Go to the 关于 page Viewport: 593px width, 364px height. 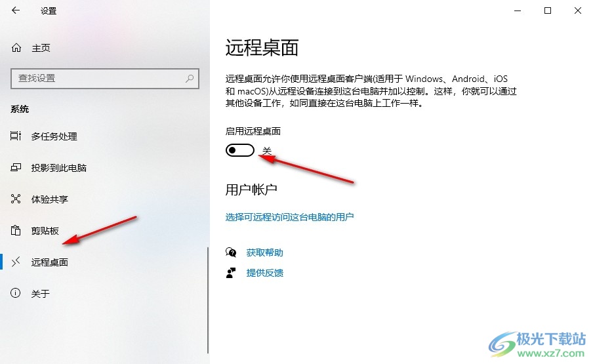(41, 294)
